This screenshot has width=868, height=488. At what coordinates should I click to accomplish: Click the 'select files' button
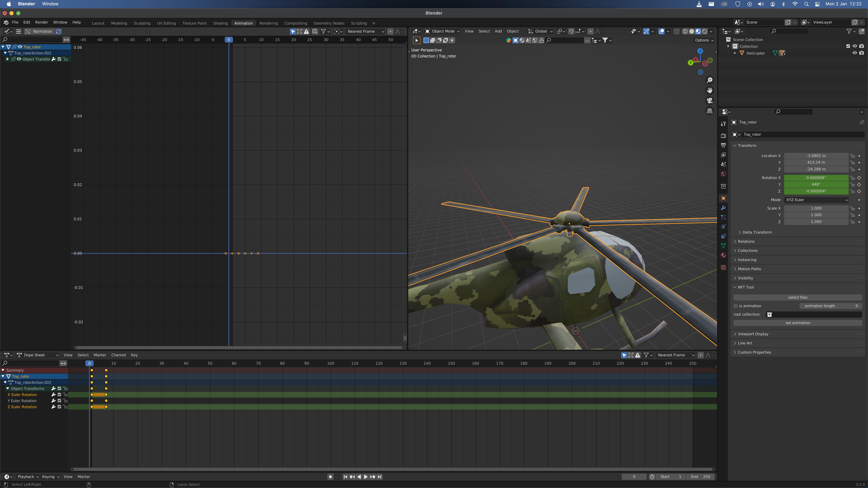[x=798, y=297]
